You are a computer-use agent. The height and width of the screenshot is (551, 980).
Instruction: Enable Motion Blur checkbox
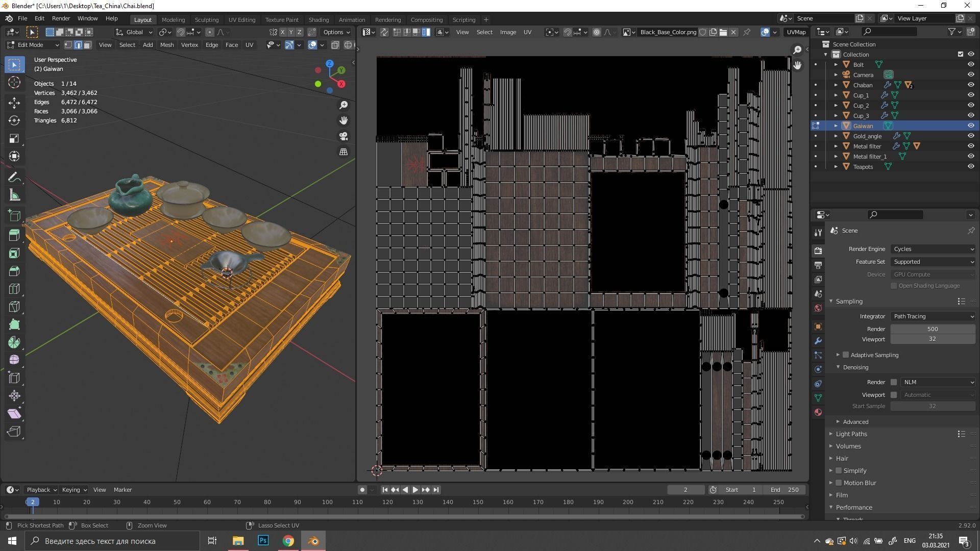[839, 483]
